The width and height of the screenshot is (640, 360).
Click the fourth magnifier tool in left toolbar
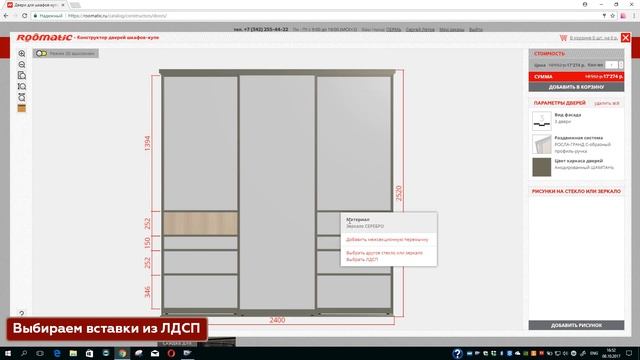coord(22,87)
